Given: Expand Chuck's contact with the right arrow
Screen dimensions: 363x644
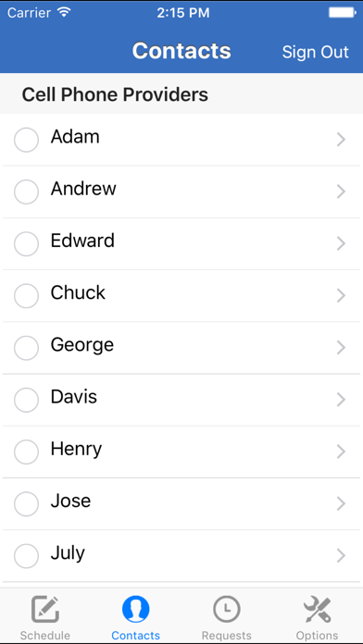Looking at the screenshot, I should tap(341, 295).
